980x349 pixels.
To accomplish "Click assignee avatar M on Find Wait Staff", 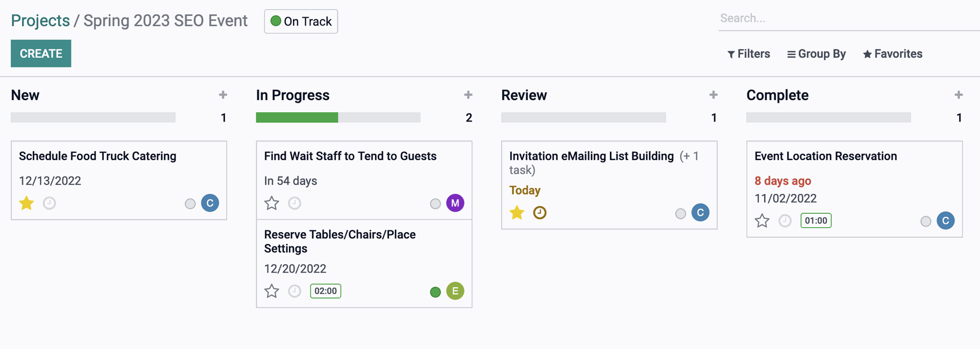I will (455, 203).
